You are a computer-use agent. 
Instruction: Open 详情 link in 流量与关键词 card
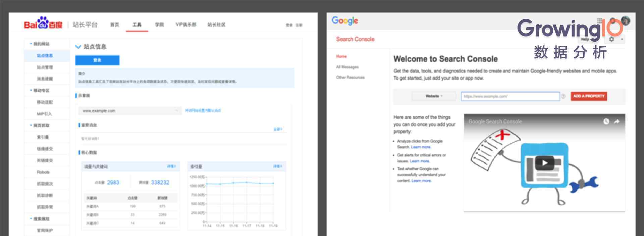click(171, 166)
